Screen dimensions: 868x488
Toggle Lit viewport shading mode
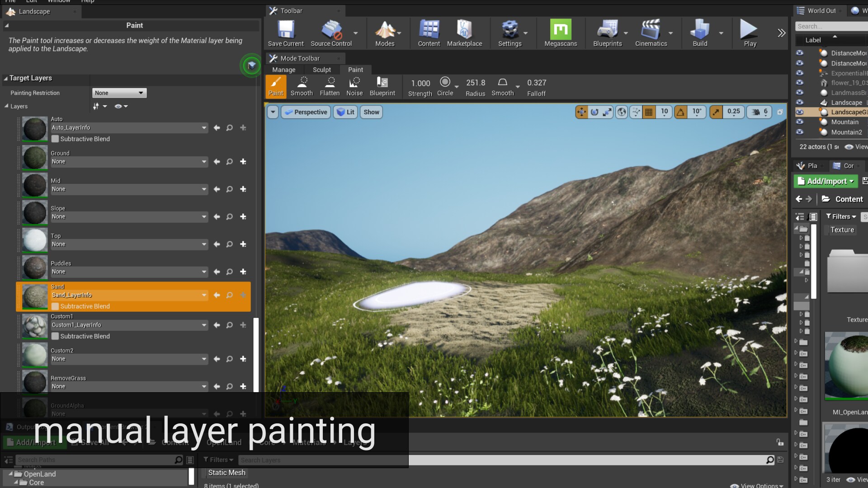tap(345, 112)
